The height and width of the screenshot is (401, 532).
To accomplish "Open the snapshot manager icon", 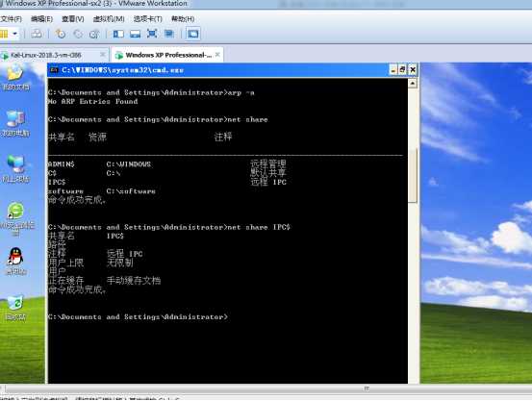I will (94, 34).
